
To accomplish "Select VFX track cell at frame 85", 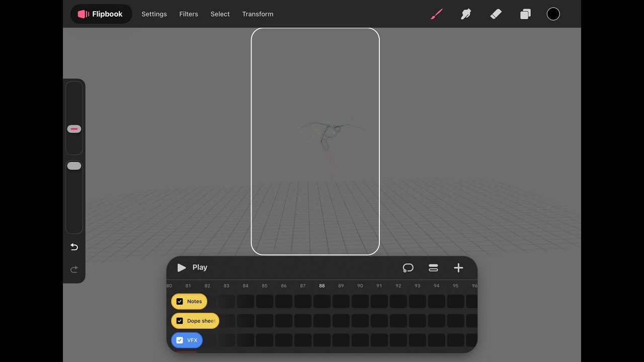I will 265,340.
